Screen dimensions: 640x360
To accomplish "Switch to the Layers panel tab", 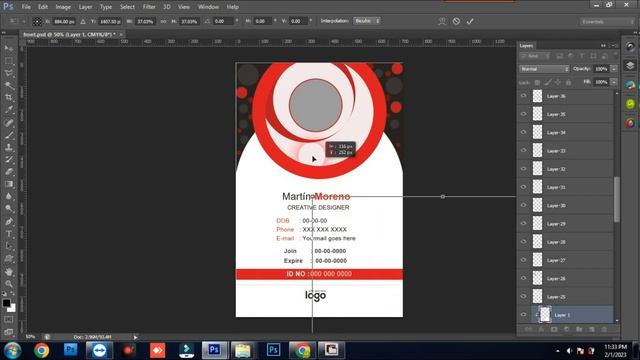I will point(526,46).
